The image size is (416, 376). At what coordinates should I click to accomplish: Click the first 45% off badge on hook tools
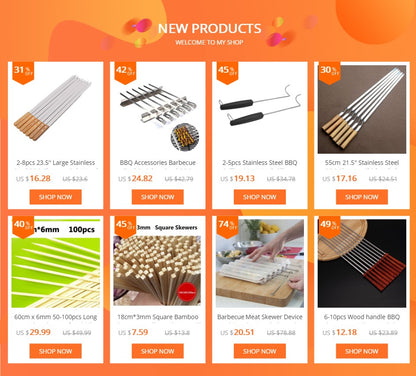pos(227,72)
